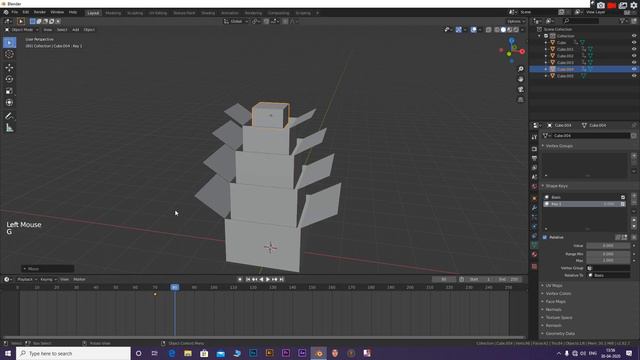640x360 pixels.
Task: Expand the Normals panel
Action: pyautogui.click(x=543, y=310)
